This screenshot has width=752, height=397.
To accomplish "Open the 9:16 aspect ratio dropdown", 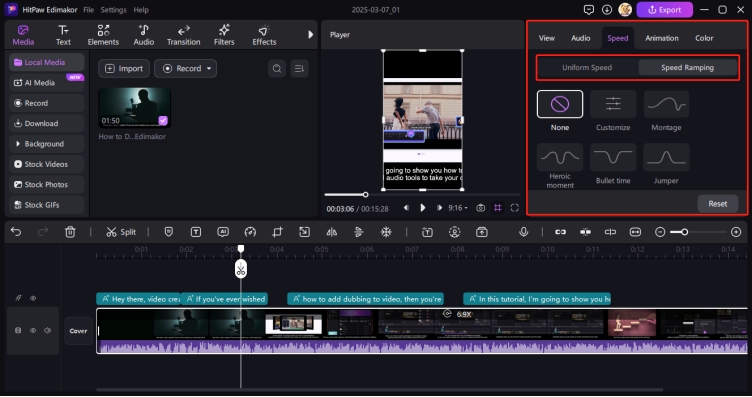I will [458, 208].
